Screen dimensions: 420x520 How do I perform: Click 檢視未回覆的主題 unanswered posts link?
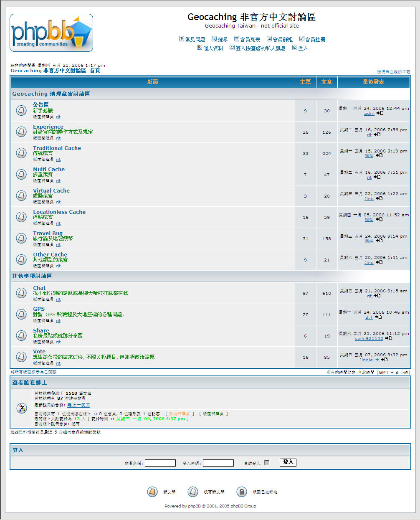pyautogui.click(x=394, y=72)
